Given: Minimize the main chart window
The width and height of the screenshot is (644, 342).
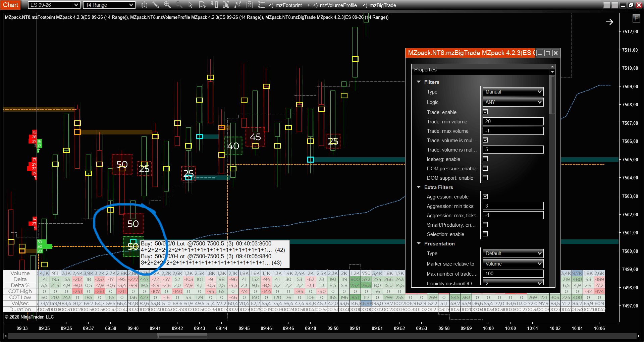Looking at the screenshot, I should point(623,5).
